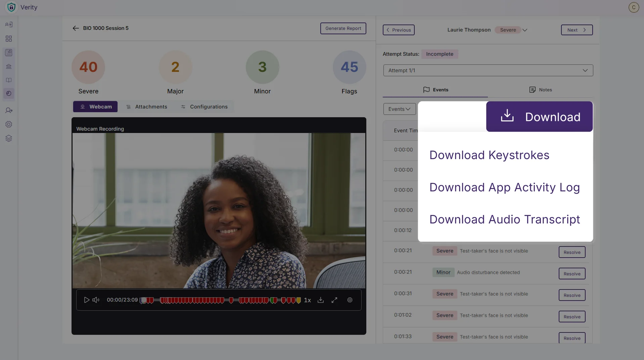The image size is (644, 360).
Task: Expand the Severe status chevron by Laurie Thompson
Action: tap(525, 30)
